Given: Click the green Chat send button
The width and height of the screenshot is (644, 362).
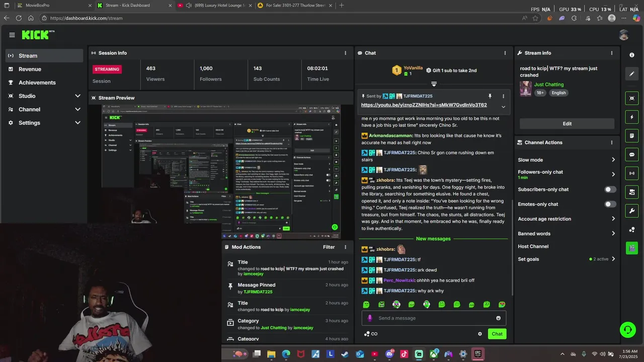Looking at the screenshot, I should (497, 334).
